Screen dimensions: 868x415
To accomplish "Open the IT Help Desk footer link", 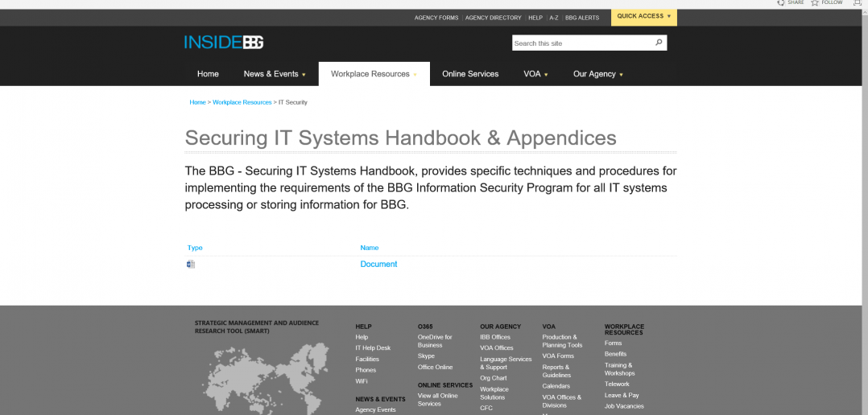I will click(373, 347).
